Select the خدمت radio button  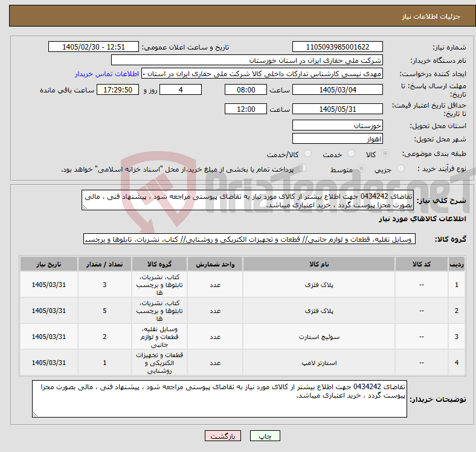click(x=351, y=153)
